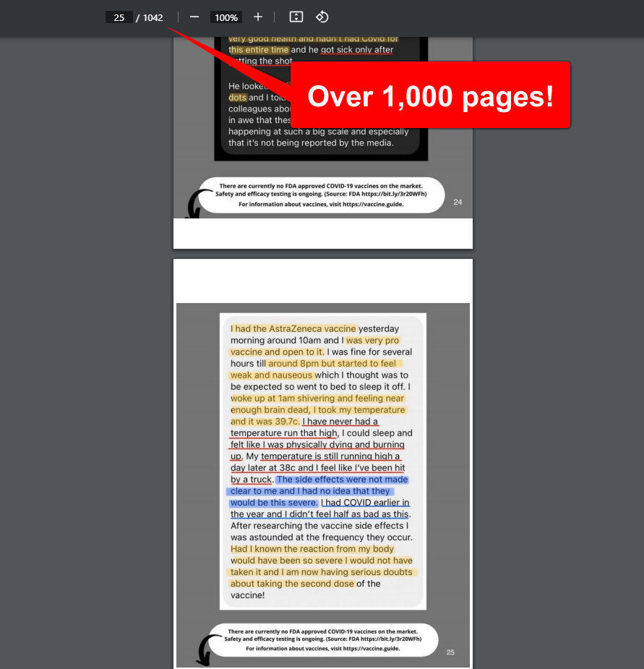This screenshot has height=669, width=644.
Task: Click the zoom in plus button
Action: click(x=258, y=17)
